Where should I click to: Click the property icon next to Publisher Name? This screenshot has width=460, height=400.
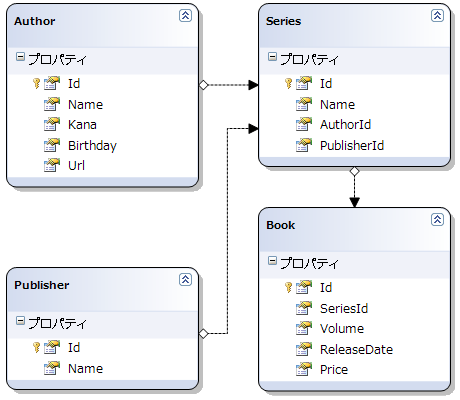tap(52, 368)
